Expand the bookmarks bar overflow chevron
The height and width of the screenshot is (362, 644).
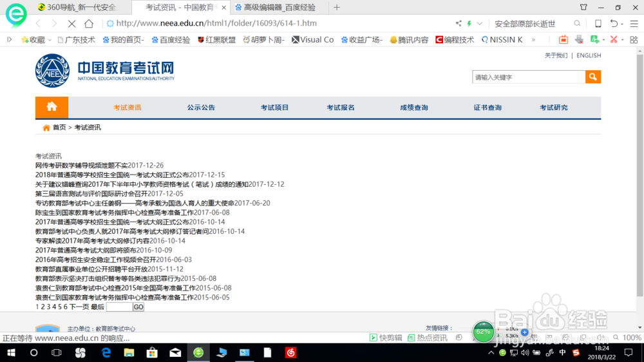pyautogui.click(x=533, y=40)
